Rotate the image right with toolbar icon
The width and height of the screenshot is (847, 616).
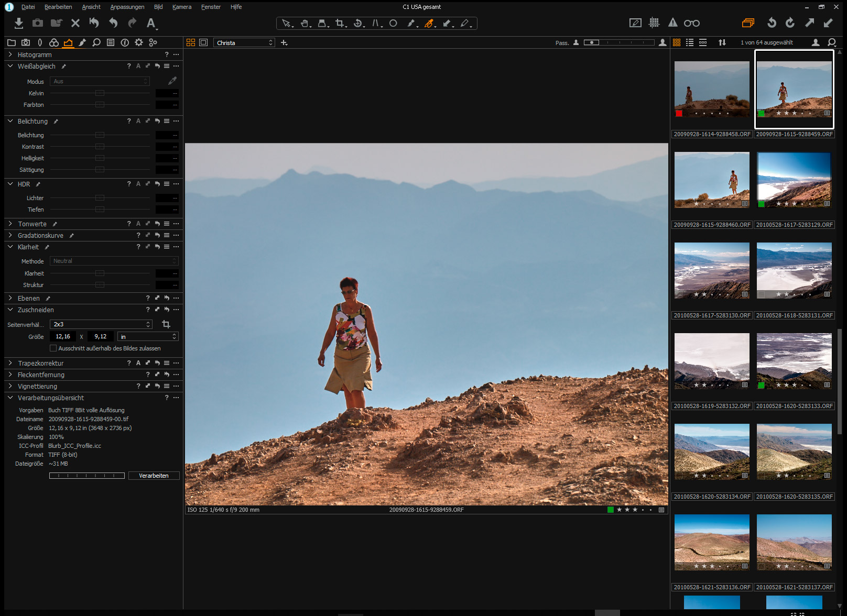point(790,23)
